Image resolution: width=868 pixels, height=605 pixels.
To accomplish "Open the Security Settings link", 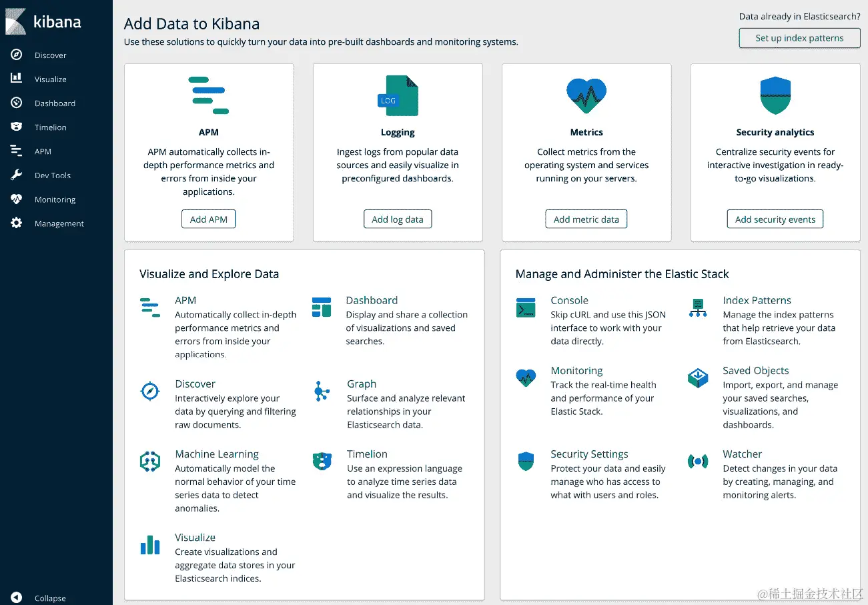I will (x=589, y=454).
